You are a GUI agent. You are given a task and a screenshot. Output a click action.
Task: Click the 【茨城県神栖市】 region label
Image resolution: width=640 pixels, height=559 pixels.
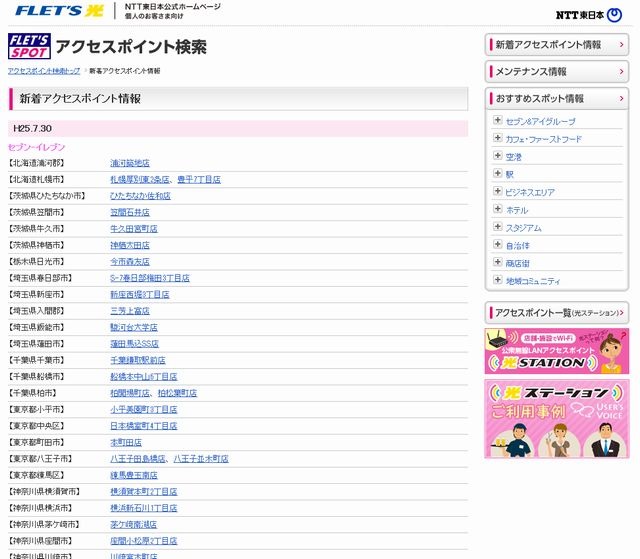click(36, 245)
